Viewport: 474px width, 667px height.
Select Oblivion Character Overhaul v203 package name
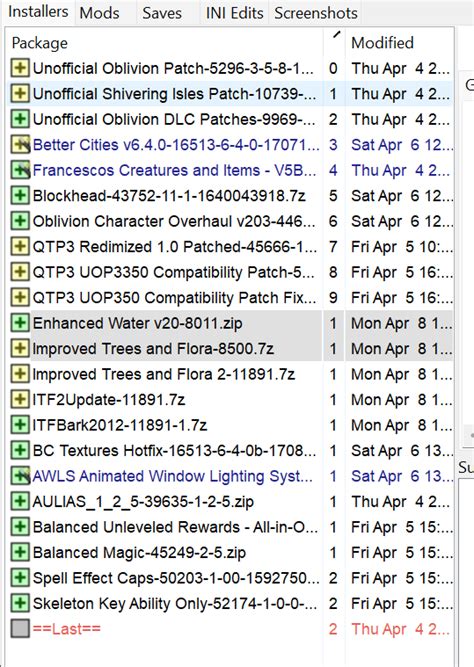pos(174,221)
